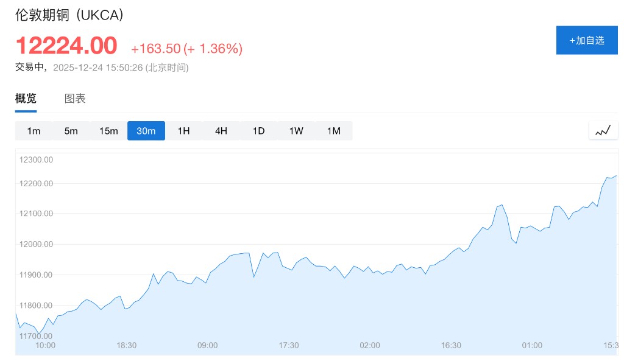This screenshot has height=364, width=624.
Task: Switch chart to 1H interval
Action: tap(183, 131)
